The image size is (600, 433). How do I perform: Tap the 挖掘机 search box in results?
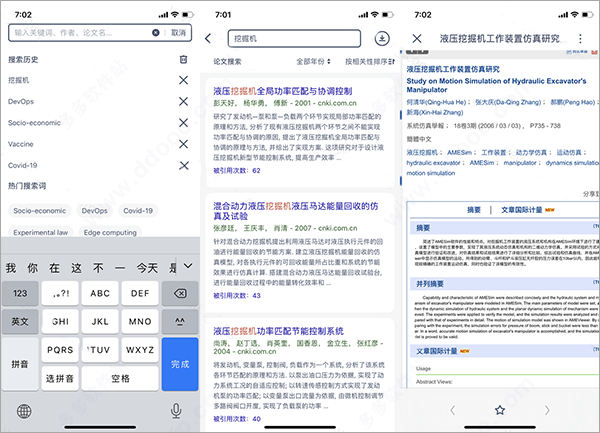pos(294,38)
